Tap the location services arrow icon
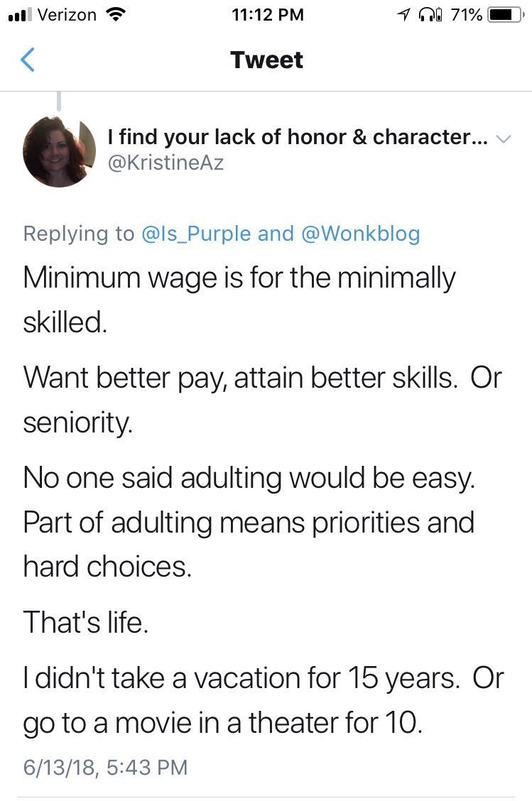 click(x=404, y=14)
